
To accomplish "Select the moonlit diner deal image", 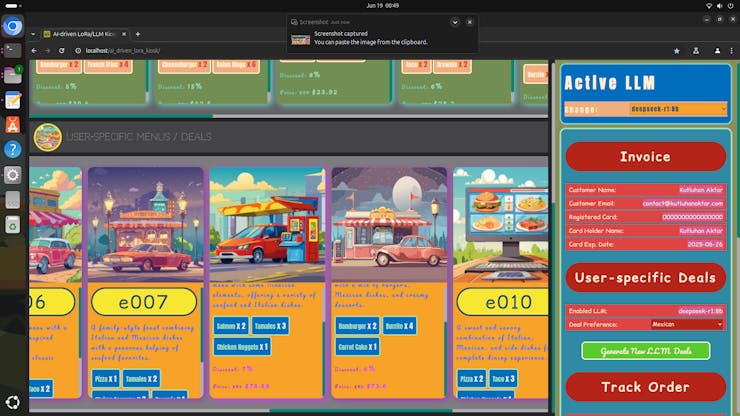I will 389,224.
